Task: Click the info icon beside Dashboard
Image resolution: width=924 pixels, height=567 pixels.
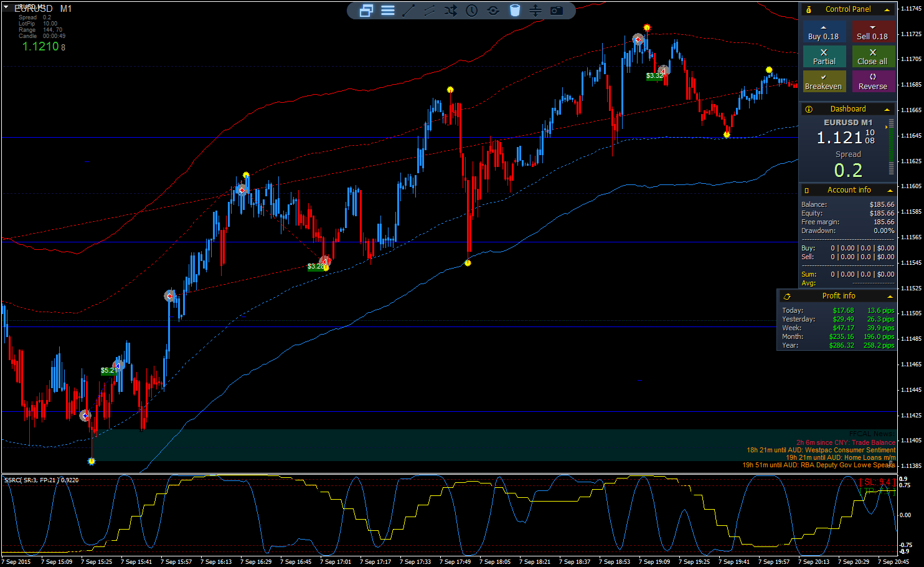Action: [808, 109]
